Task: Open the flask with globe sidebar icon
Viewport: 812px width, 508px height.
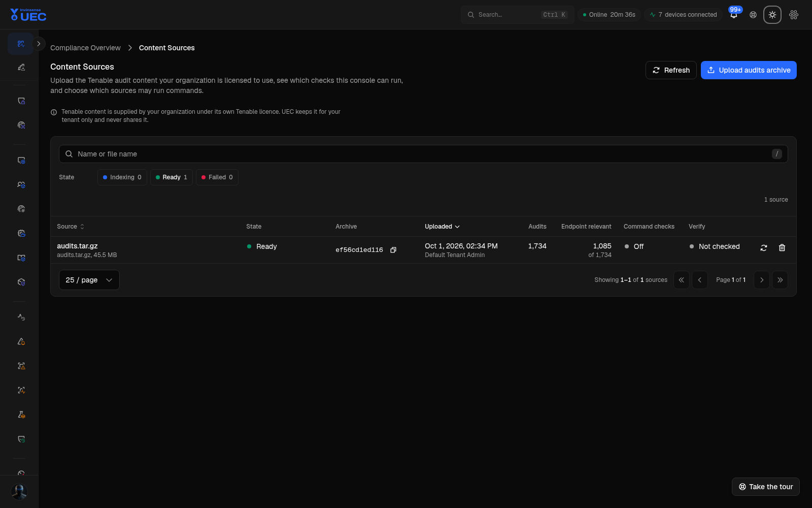Action: (x=21, y=415)
